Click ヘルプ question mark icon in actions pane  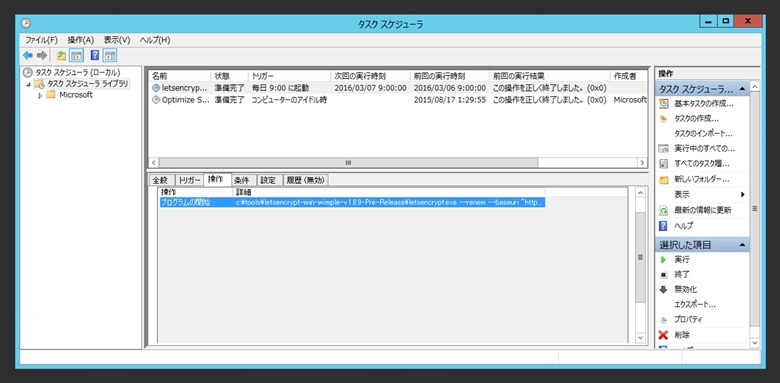click(x=663, y=226)
